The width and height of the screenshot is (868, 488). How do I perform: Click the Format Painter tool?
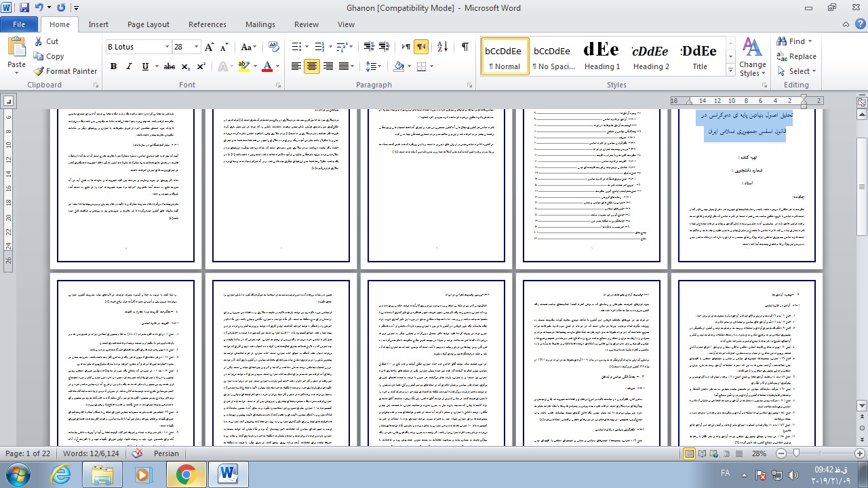66,71
